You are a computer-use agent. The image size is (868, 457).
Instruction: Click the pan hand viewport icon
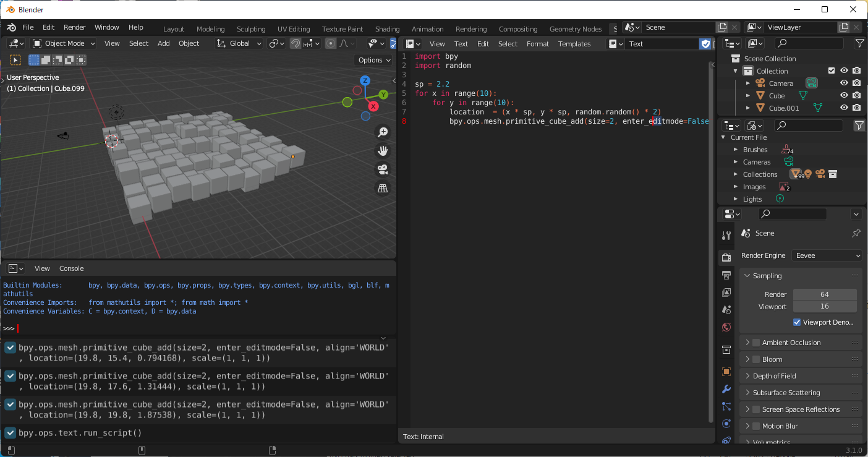coord(383,150)
